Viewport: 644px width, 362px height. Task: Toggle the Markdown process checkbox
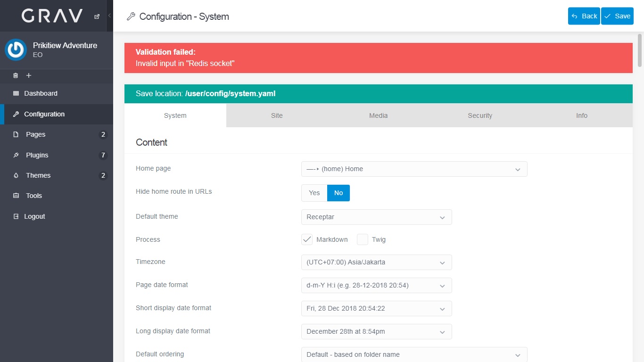point(307,239)
